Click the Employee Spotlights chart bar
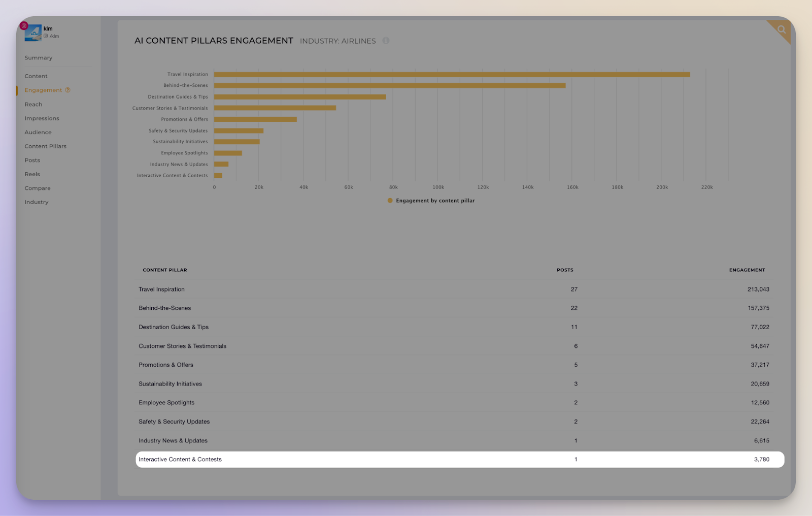Viewport: 812px width, 516px height. [228, 153]
